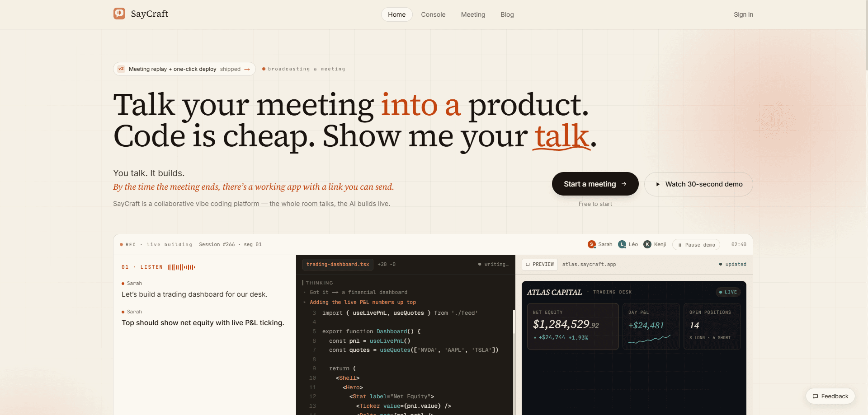Screen dimensions: 868x415
Task: Go to the Meeting nav tab
Action: [x=473, y=14]
